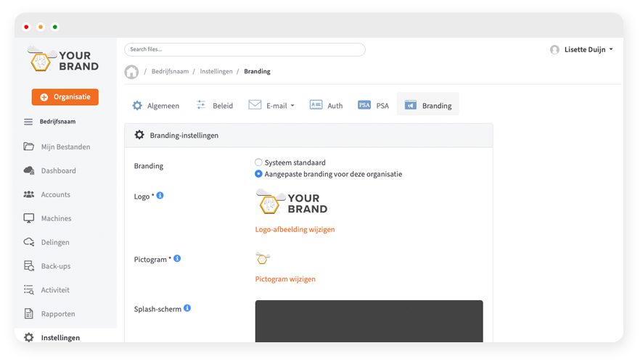
Task: Click the Beleid sliders icon
Action: tap(201, 105)
